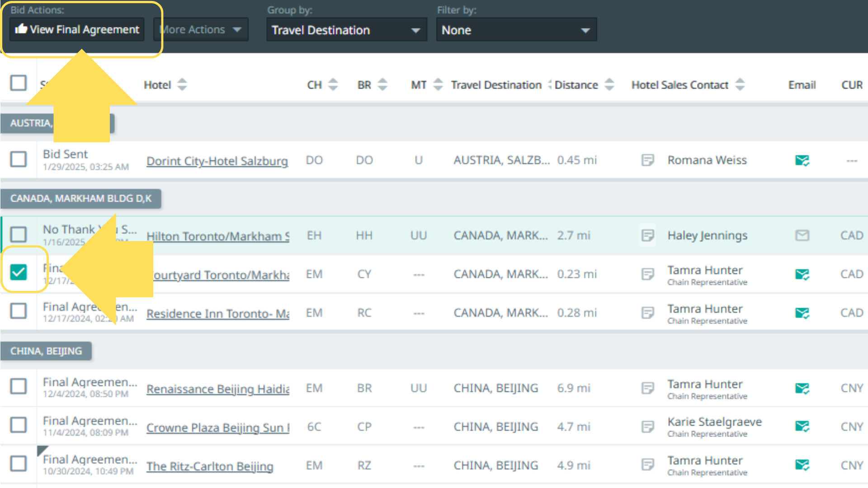Click the CANADA, MARKHAM BLDG D,K group header
The height and width of the screenshot is (488, 868).
[80, 199]
